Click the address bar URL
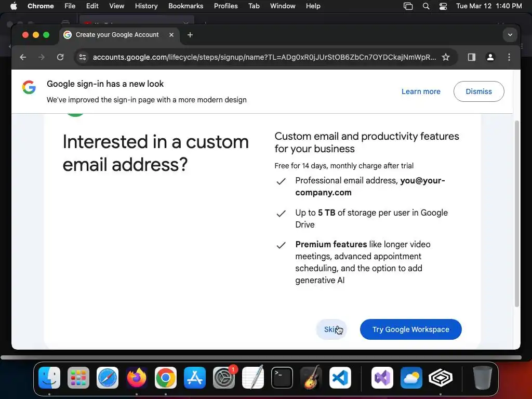 click(264, 57)
